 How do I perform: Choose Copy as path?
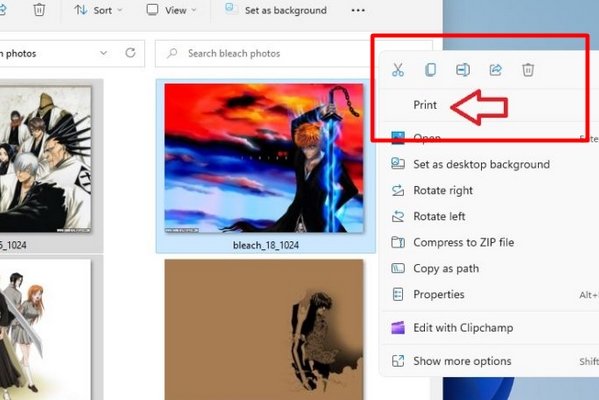pyautogui.click(x=446, y=268)
